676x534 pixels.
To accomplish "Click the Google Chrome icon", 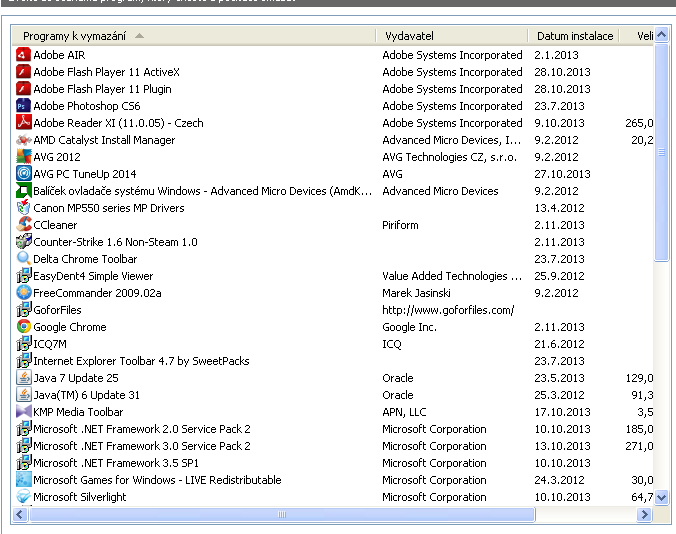I will 23,327.
